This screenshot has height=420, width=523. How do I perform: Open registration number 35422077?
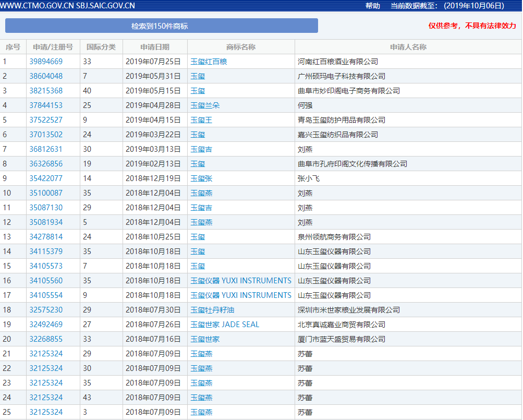pos(46,178)
